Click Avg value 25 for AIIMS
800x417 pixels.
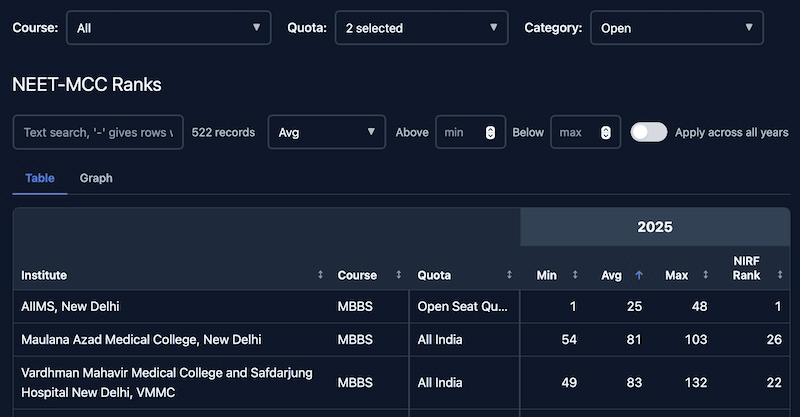click(x=634, y=306)
